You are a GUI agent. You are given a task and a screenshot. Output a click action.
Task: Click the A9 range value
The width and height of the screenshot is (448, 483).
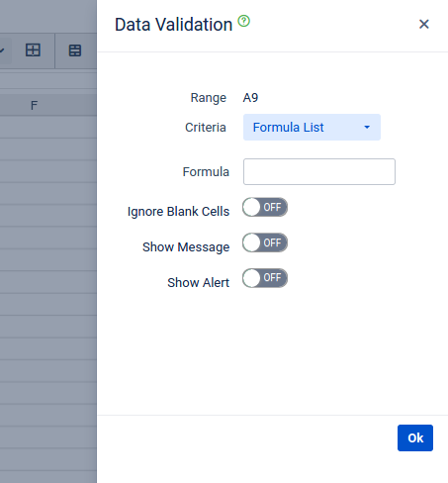tap(250, 98)
